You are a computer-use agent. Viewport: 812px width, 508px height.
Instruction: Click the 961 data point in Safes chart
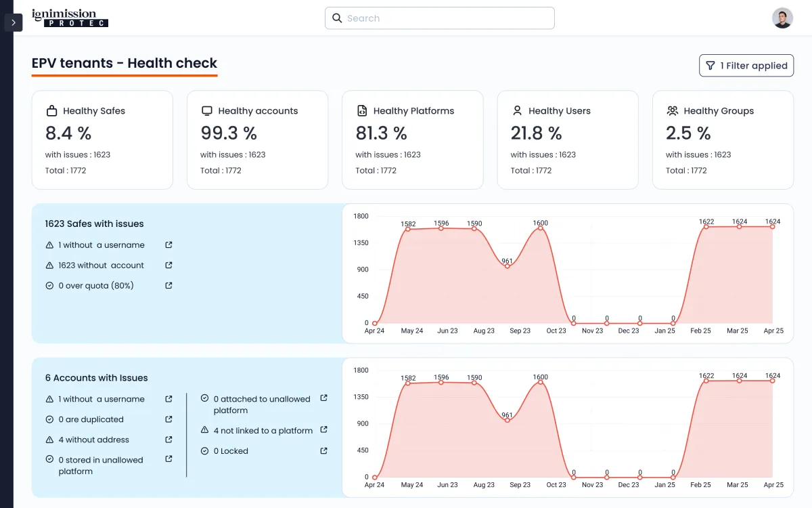tap(507, 266)
